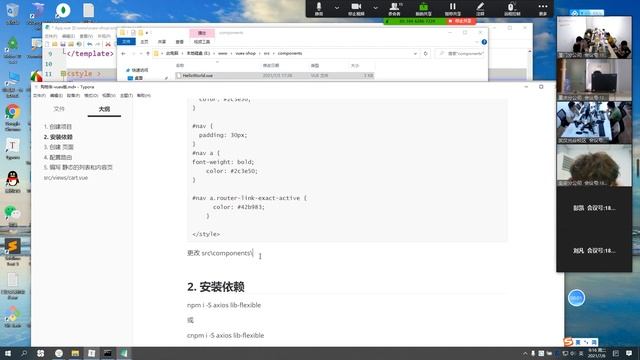Click the red Stop Share button
This screenshot has height=360, width=640.
click(x=460, y=21)
